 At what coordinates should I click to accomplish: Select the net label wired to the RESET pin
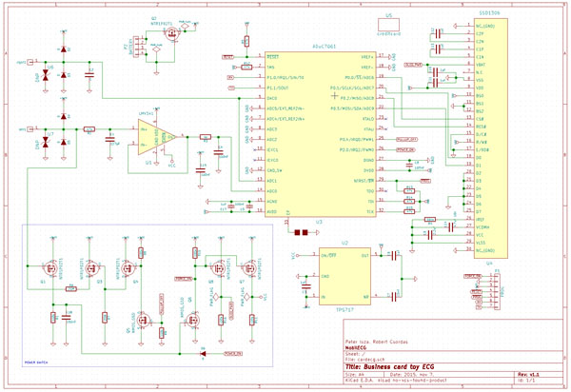228,57
